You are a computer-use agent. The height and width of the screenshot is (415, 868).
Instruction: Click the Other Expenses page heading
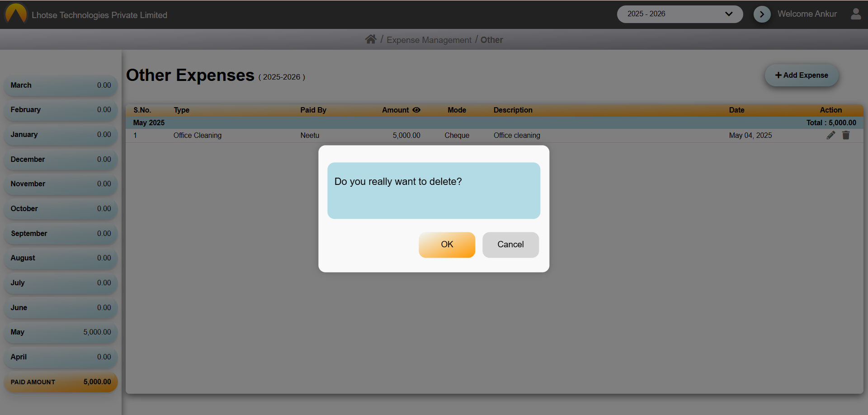190,75
